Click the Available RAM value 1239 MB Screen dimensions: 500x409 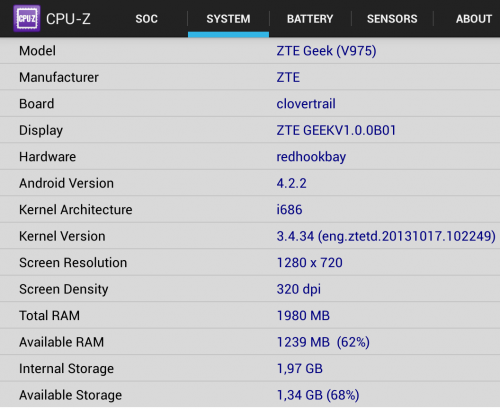pos(323,342)
